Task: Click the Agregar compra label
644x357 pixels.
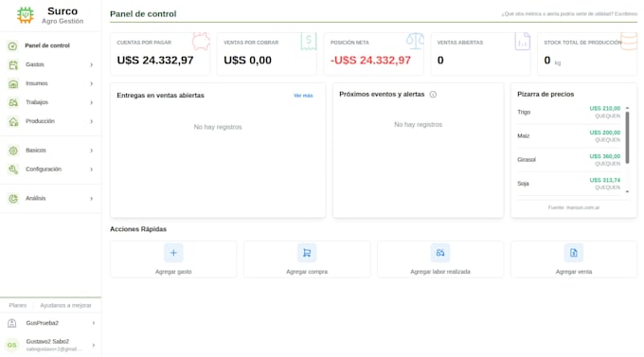Action: (307, 272)
